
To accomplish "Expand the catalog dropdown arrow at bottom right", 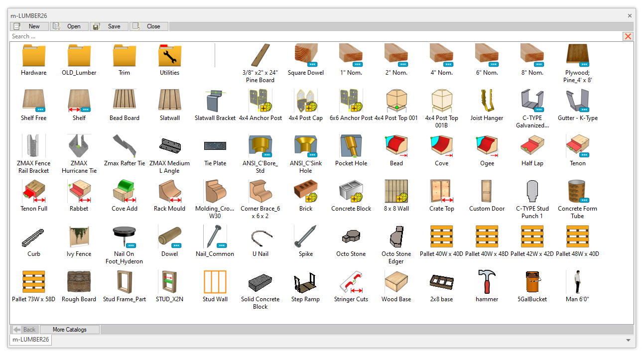I will 628,340.
